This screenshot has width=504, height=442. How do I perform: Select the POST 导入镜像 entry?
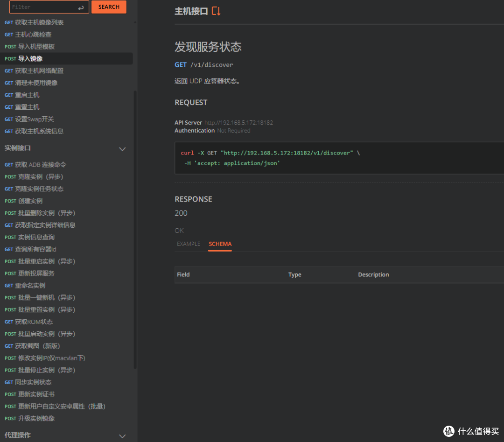(x=66, y=58)
